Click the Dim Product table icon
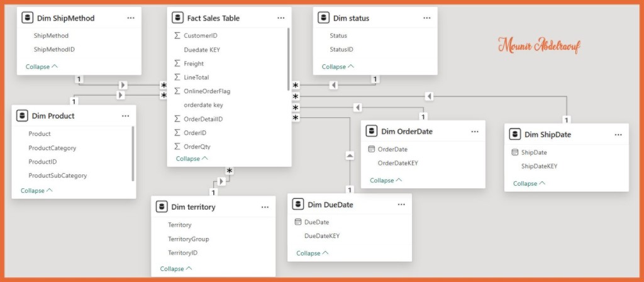Viewport: 644px width, 282px height. (x=23, y=116)
